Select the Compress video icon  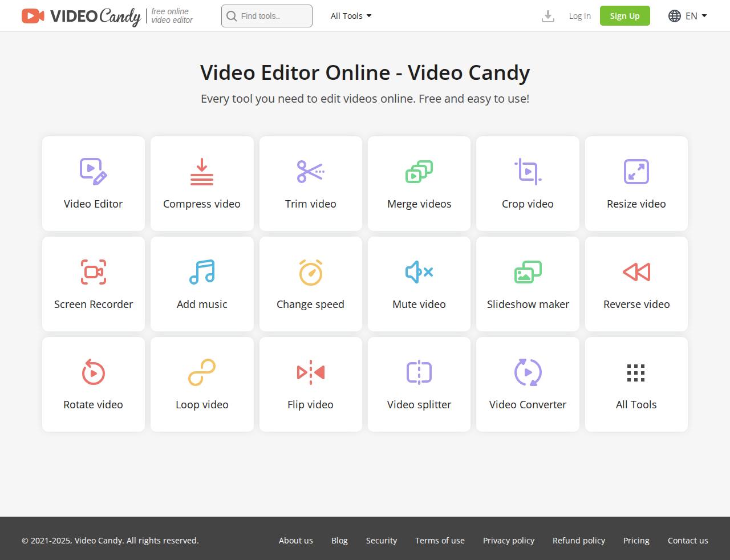tap(201, 172)
